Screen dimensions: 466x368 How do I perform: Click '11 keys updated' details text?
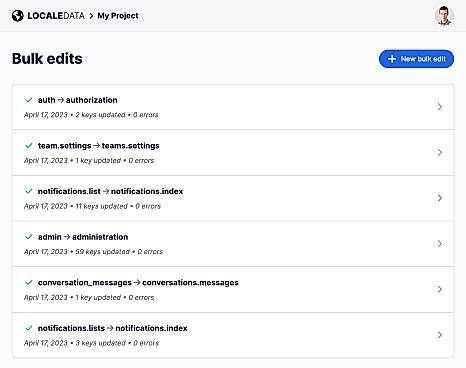click(101, 206)
